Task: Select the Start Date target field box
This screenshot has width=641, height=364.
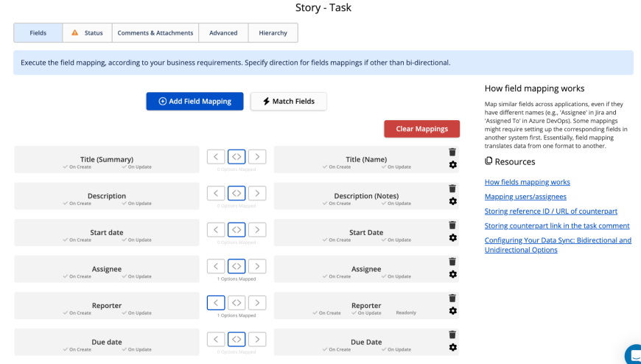Action: tap(365, 233)
